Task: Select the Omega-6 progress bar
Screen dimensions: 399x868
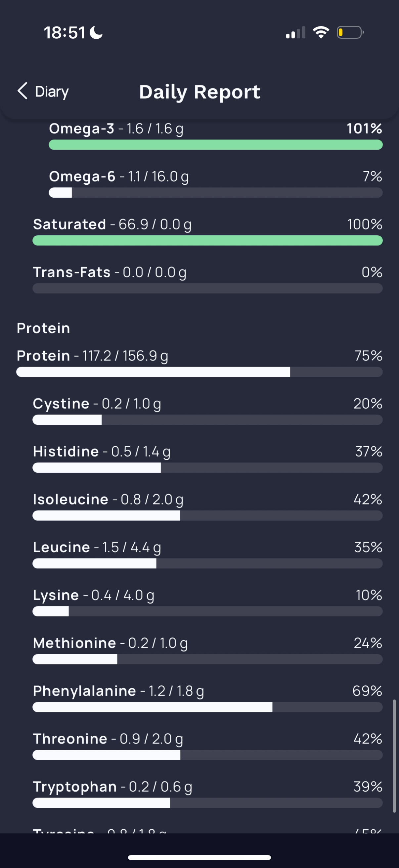Action: (215, 193)
